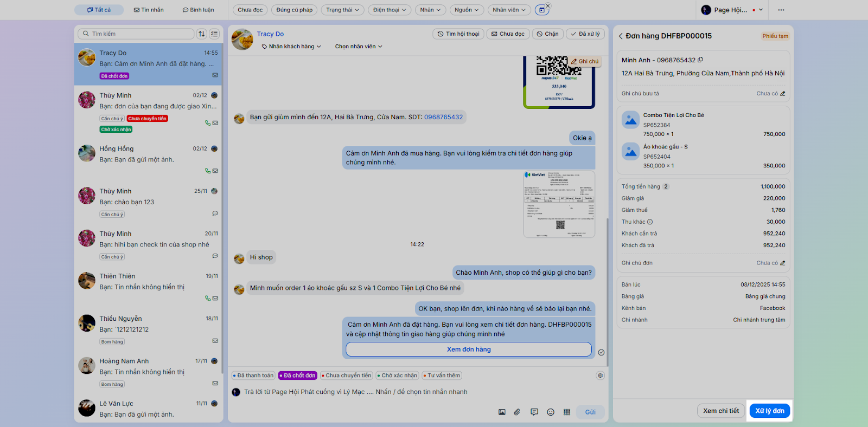Click the 'Tìm kiếm' search field

(138, 34)
